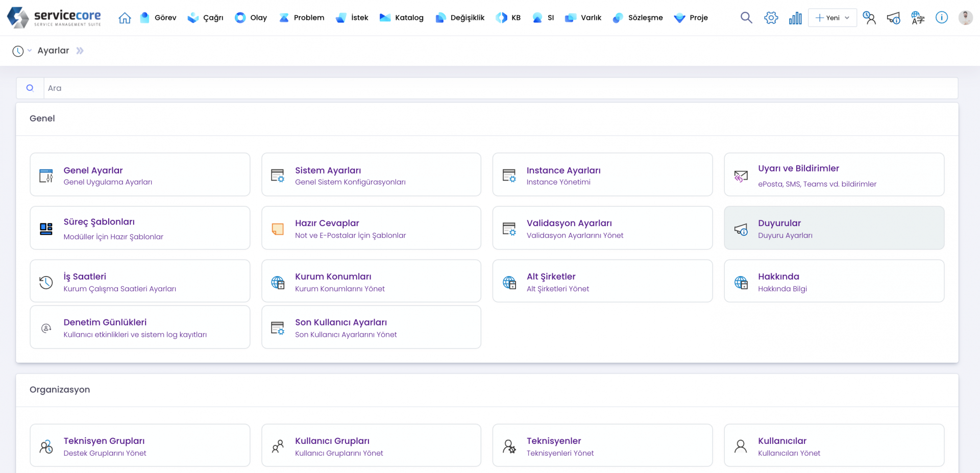Expand the recent history clock dropdown
The image size is (980, 473).
(x=21, y=51)
